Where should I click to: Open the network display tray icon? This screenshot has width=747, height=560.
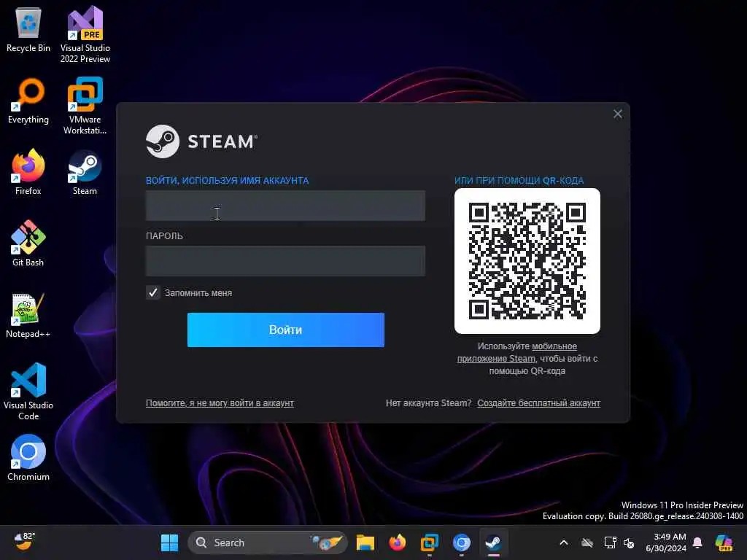click(x=611, y=542)
